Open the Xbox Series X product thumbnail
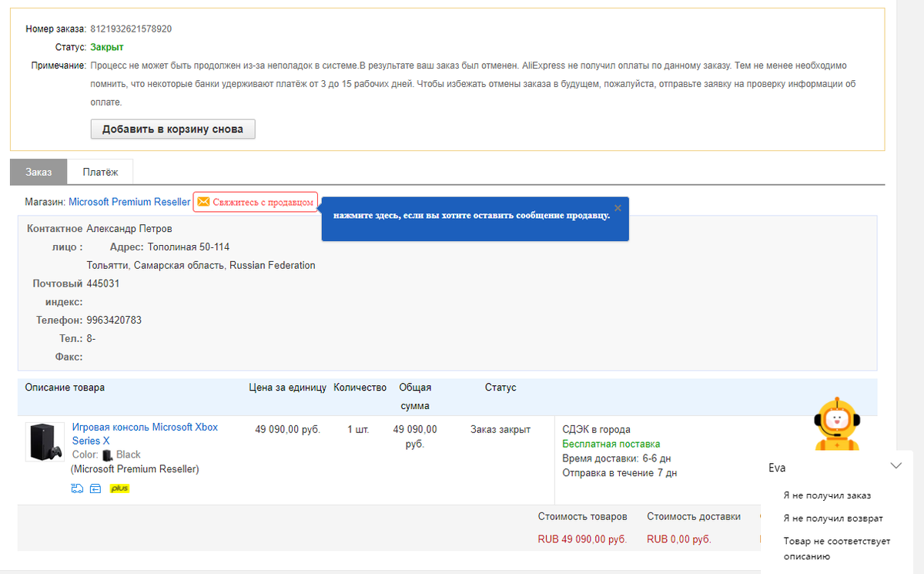This screenshot has height=574, width=924. click(45, 442)
